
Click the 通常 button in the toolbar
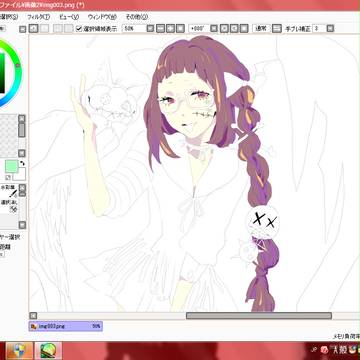261,28
